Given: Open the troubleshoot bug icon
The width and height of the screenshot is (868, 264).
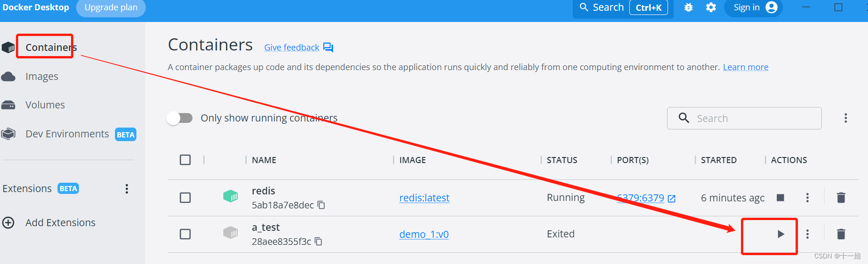Looking at the screenshot, I should (x=688, y=7).
